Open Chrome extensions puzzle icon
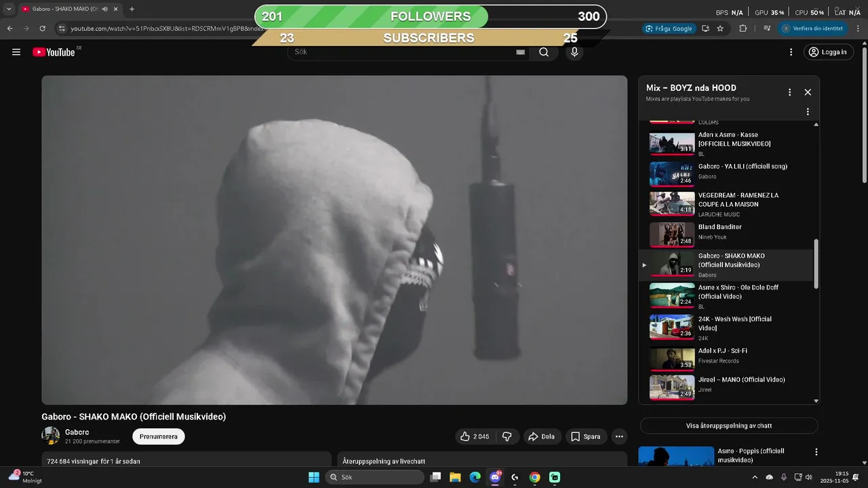Screen dimensions: 868x488 (743, 28)
